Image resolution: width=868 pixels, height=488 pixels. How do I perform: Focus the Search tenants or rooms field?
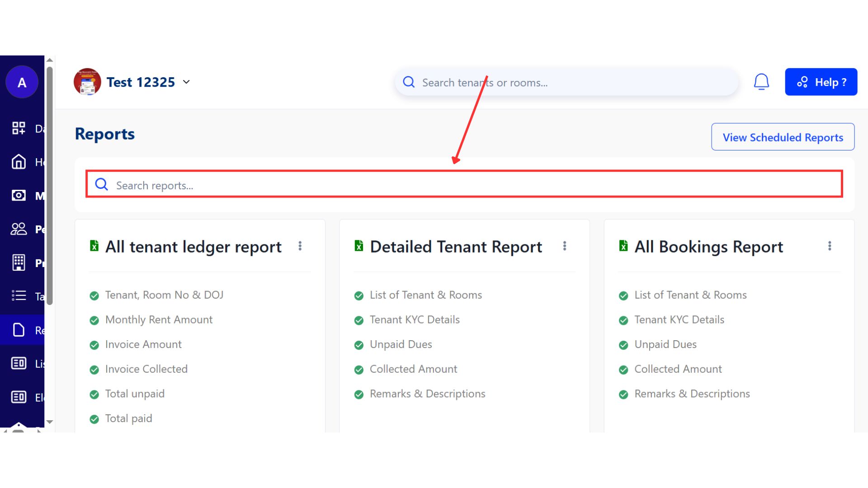pos(574,83)
